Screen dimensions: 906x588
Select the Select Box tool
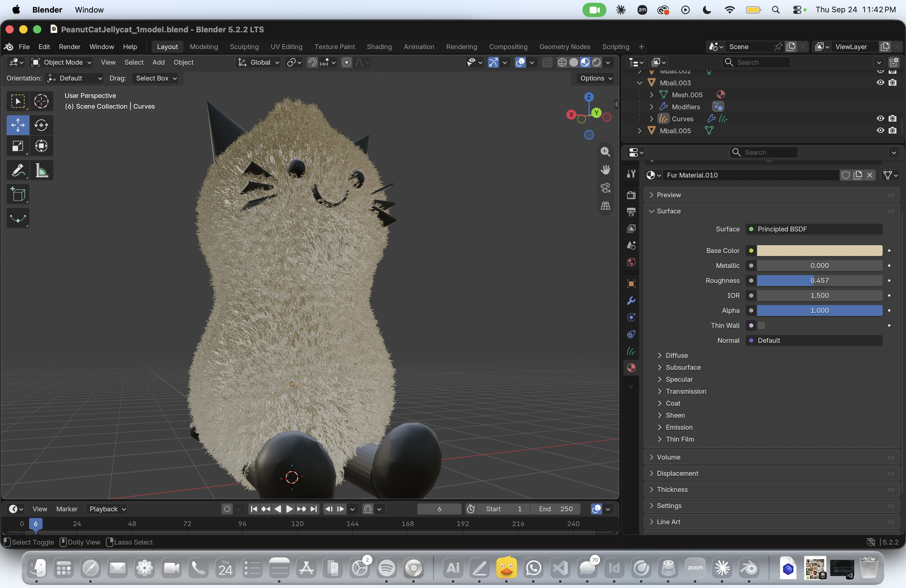pyautogui.click(x=18, y=101)
